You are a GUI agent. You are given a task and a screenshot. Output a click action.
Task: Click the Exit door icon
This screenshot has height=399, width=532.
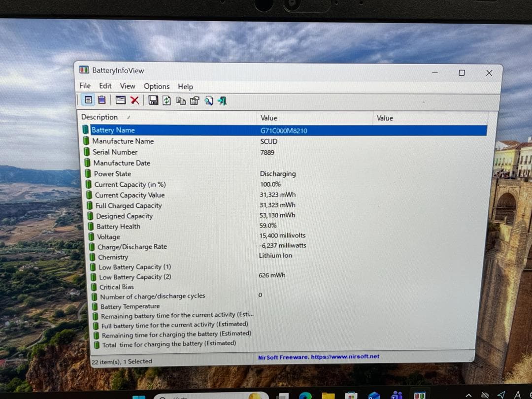coord(222,101)
